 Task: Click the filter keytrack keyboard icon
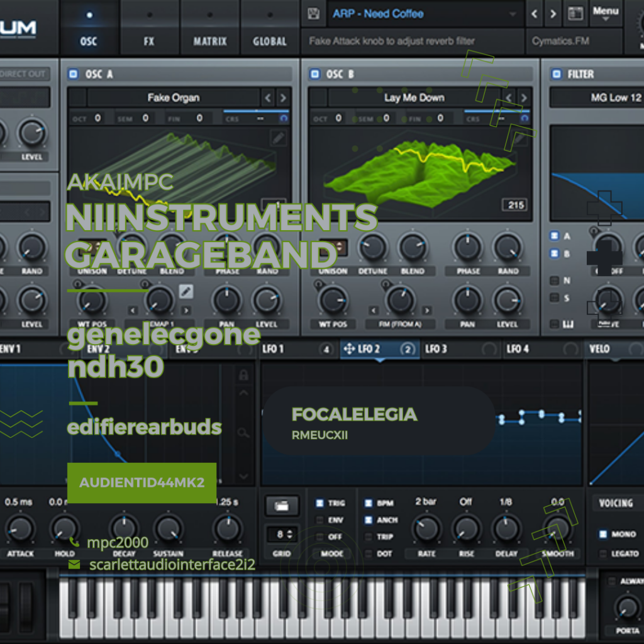pos(568,325)
